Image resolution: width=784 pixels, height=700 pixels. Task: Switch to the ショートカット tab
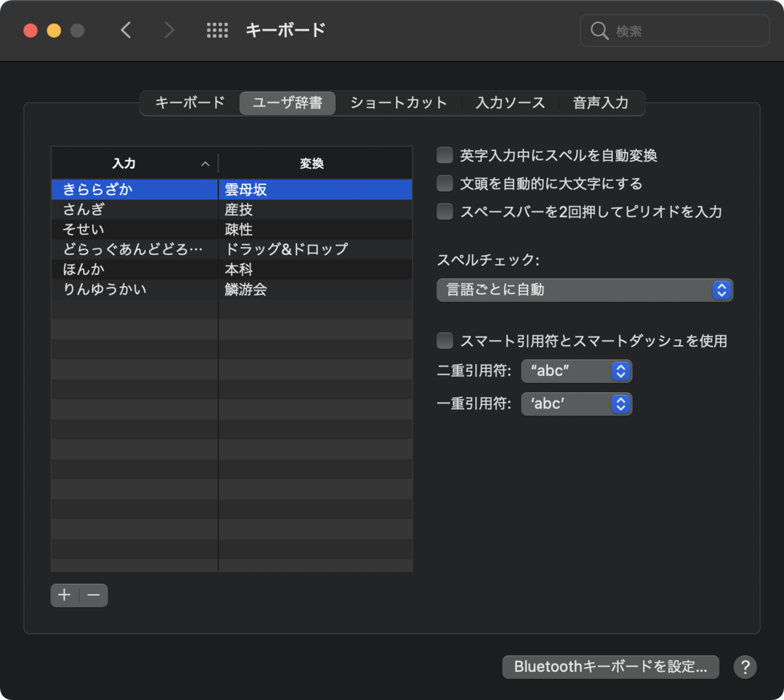397,103
